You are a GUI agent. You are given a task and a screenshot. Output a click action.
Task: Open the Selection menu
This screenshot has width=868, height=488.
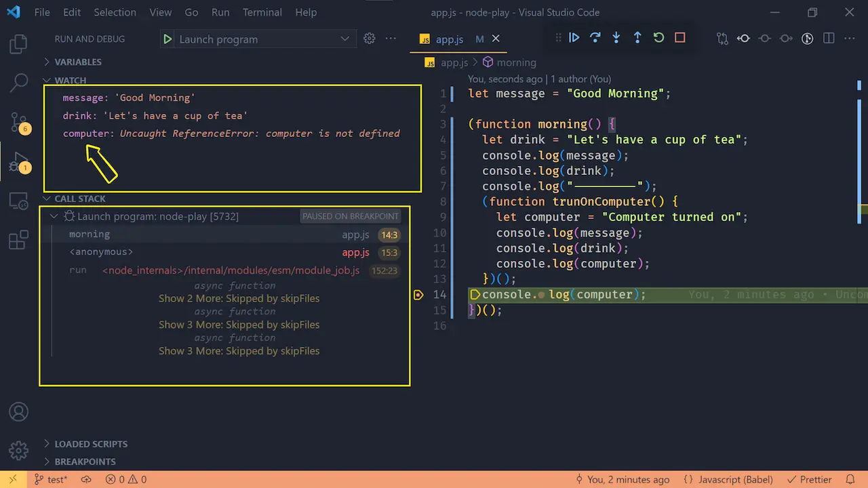pos(115,12)
